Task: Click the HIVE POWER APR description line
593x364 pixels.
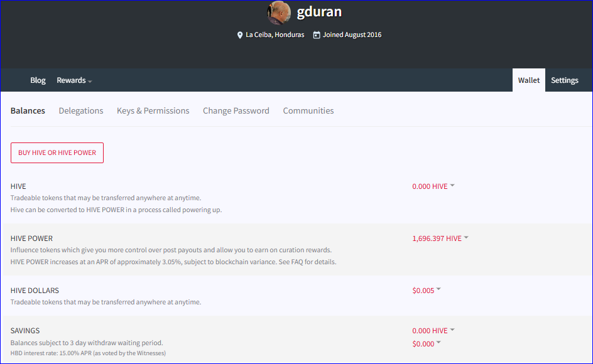Action: pyautogui.click(x=173, y=262)
